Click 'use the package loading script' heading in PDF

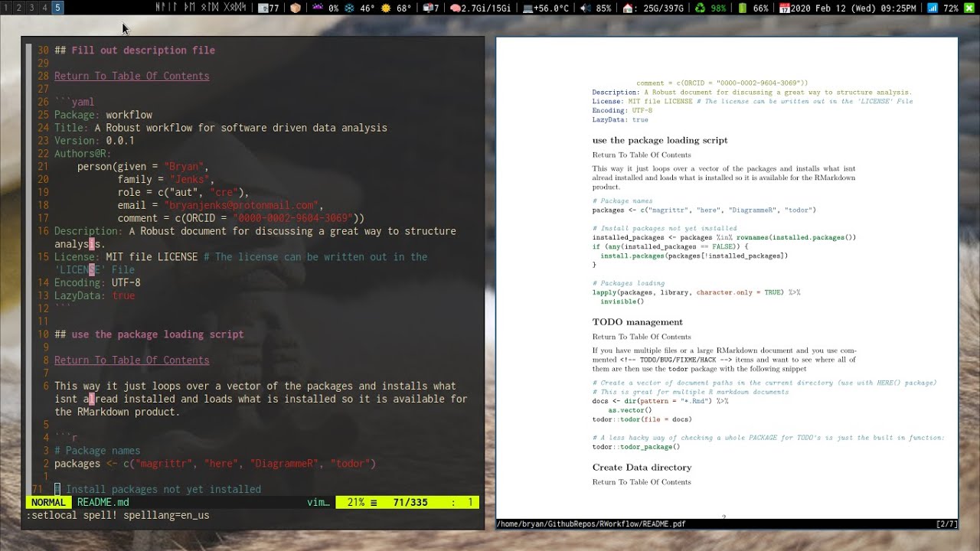pyautogui.click(x=660, y=140)
